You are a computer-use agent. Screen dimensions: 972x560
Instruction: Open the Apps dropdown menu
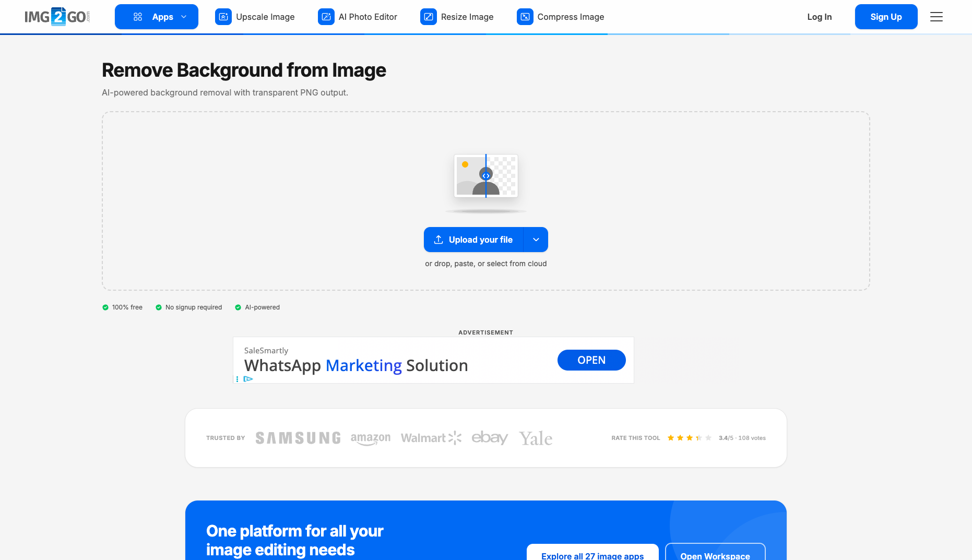[x=157, y=17]
